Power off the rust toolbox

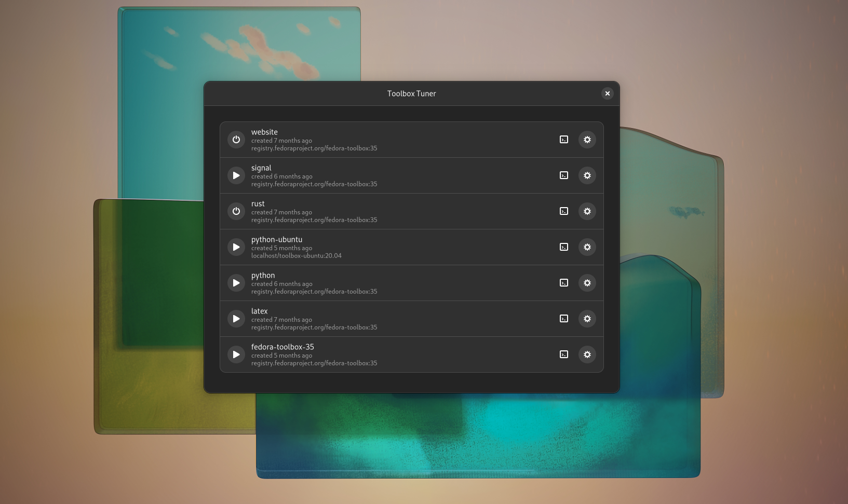pos(236,211)
